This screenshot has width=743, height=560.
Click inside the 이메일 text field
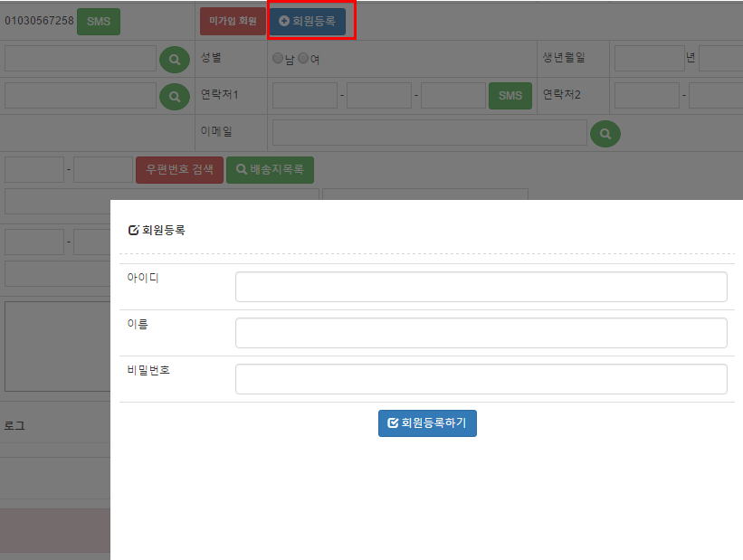pos(429,133)
